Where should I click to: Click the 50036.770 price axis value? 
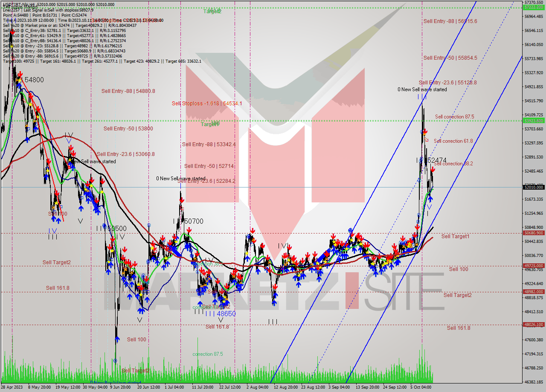(534, 256)
